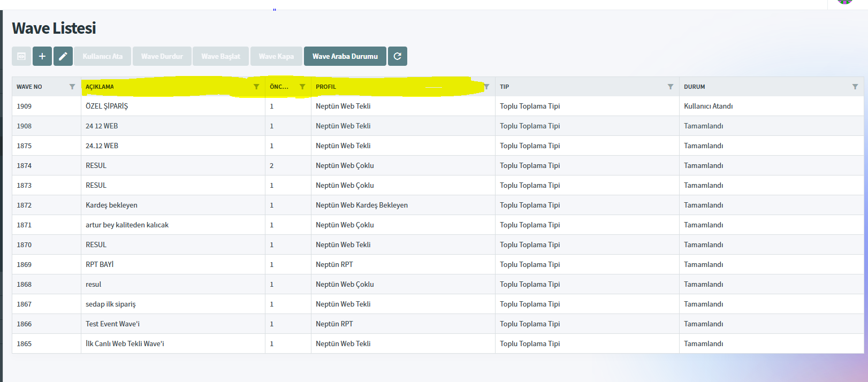Select wave number 1866
The width and height of the screenshot is (868, 382).
coord(24,324)
